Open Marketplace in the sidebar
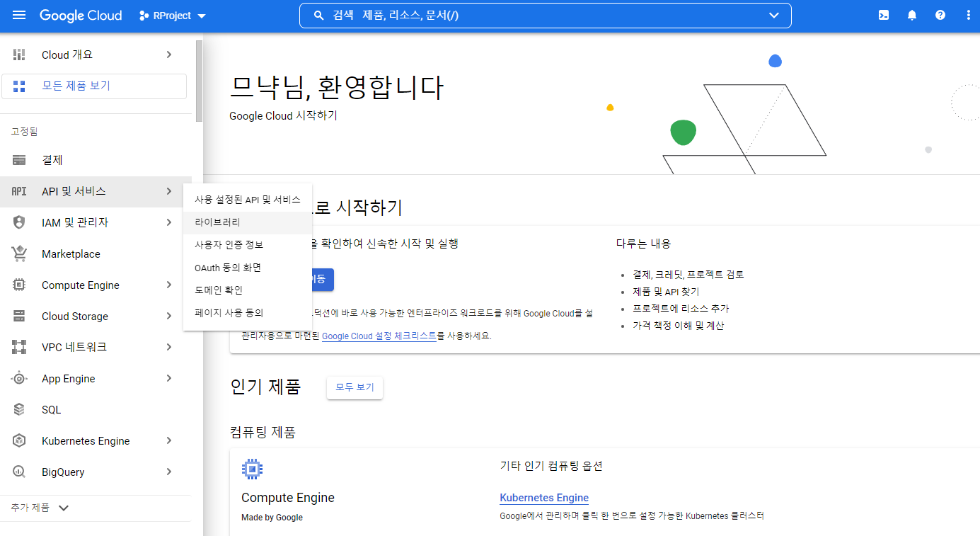Screen dimensions: 980x536 96,254
